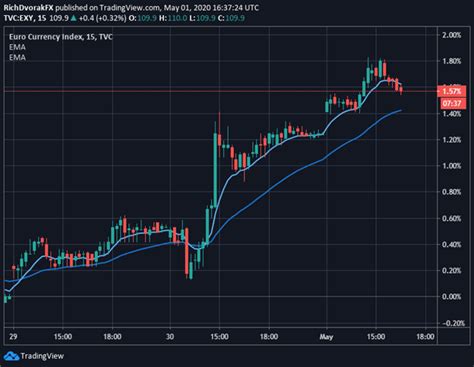The width and height of the screenshot is (474, 367).
Task: Click the O:109.9 open value
Action: pos(142,18)
